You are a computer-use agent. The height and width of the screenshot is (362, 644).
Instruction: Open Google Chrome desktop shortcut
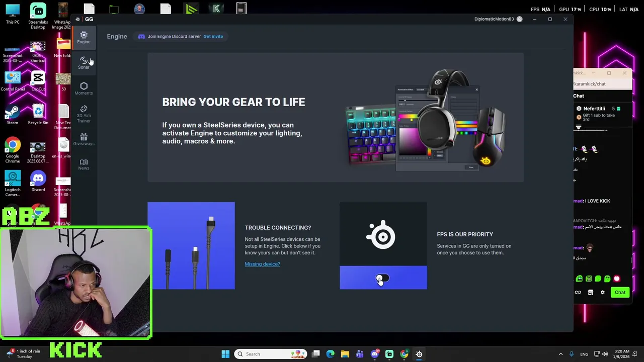[13, 150]
